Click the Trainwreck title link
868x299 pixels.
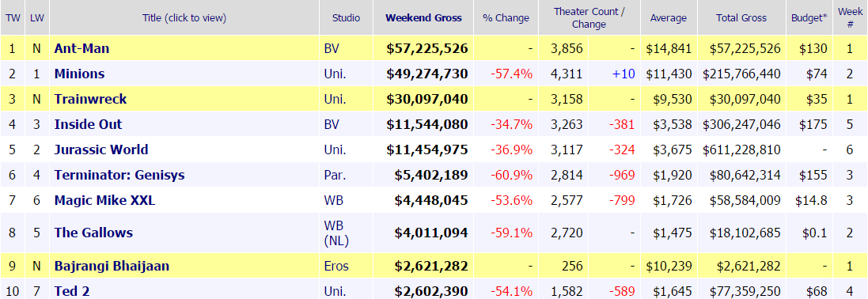pos(90,100)
